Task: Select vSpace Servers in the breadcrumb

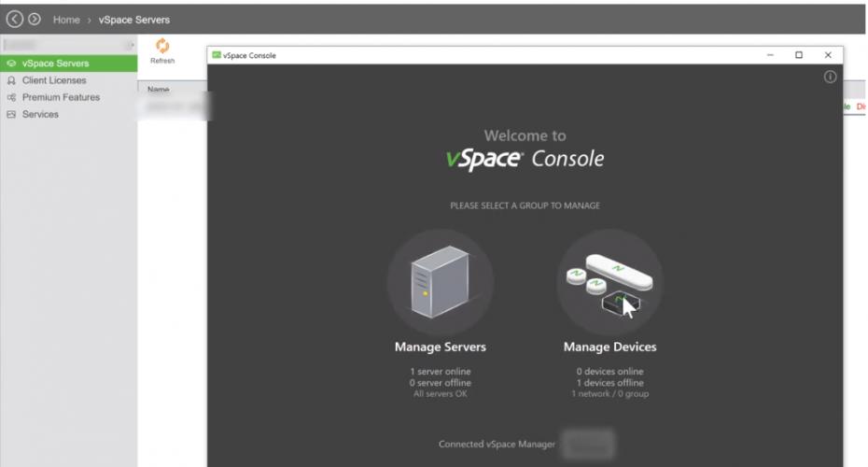Action: click(x=134, y=20)
